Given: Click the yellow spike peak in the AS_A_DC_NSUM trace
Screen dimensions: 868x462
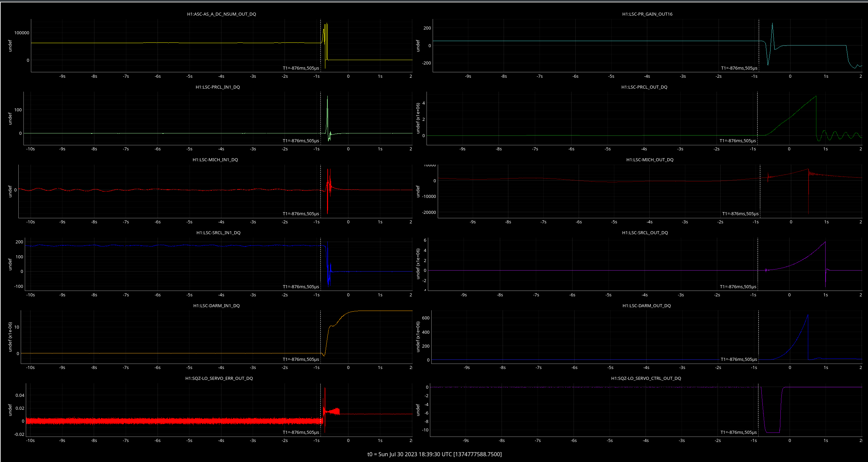Looking at the screenshot, I should point(327,24).
